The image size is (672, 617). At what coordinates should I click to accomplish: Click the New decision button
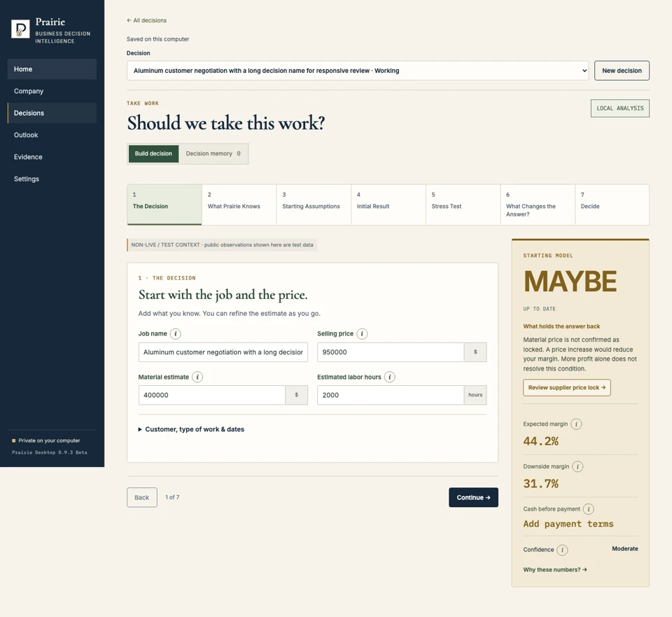click(622, 70)
